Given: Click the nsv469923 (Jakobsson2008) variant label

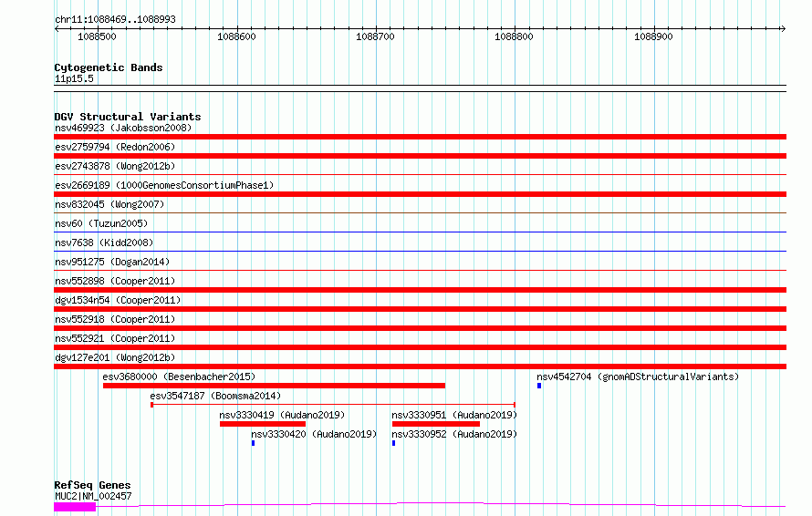Looking at the screenshot, I should click(x=122, y=128).
